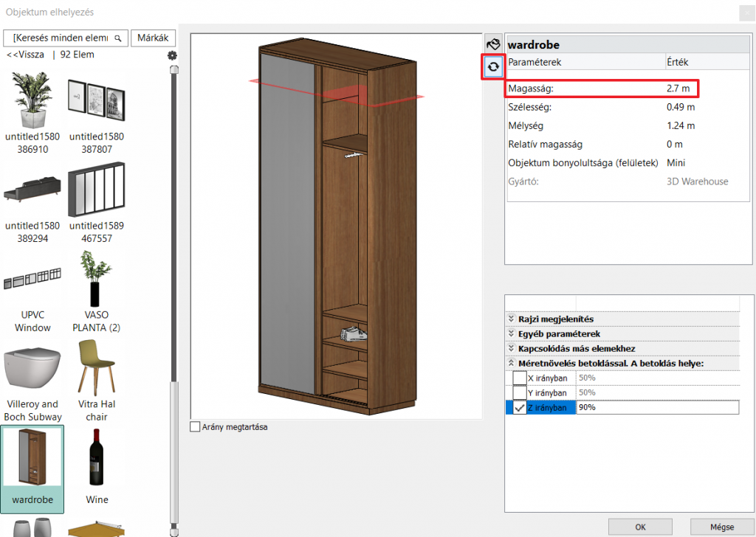Open the Márkák brands button
756x537 pixels.
[153, 38]
